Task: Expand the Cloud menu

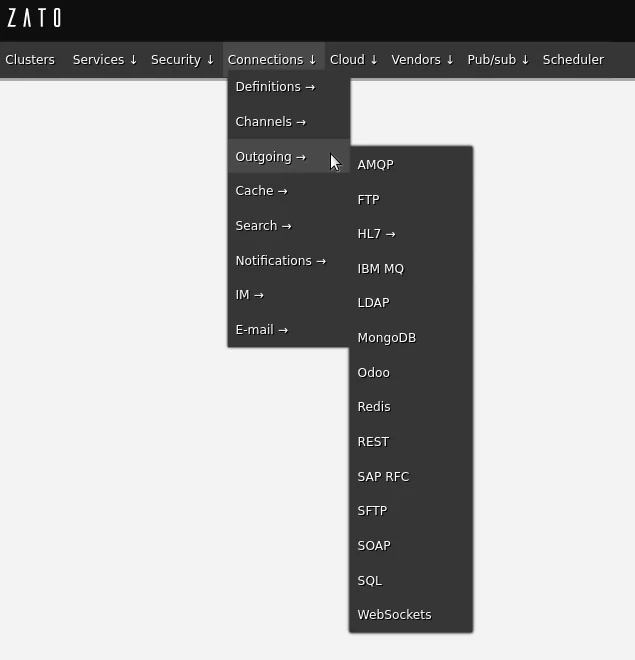Action: pos(354,60)
